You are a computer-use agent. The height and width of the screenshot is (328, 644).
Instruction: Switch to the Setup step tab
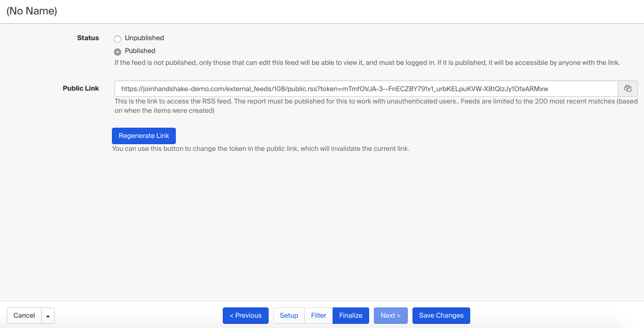[x=289, y=316]
